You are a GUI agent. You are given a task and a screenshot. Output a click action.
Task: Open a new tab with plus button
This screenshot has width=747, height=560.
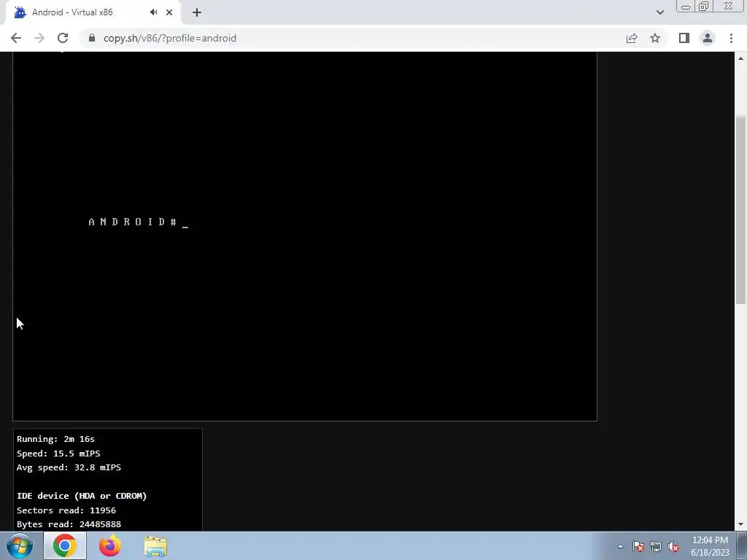[197, 12]
